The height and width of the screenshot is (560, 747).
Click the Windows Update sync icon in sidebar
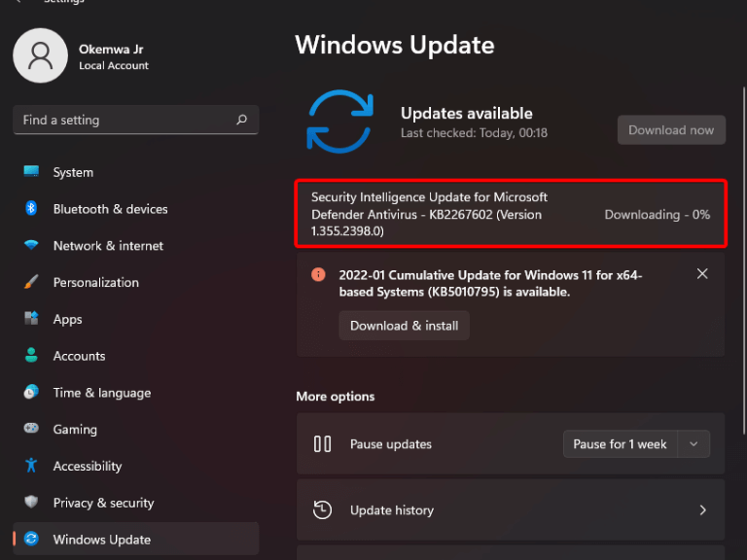pos(31,539)
